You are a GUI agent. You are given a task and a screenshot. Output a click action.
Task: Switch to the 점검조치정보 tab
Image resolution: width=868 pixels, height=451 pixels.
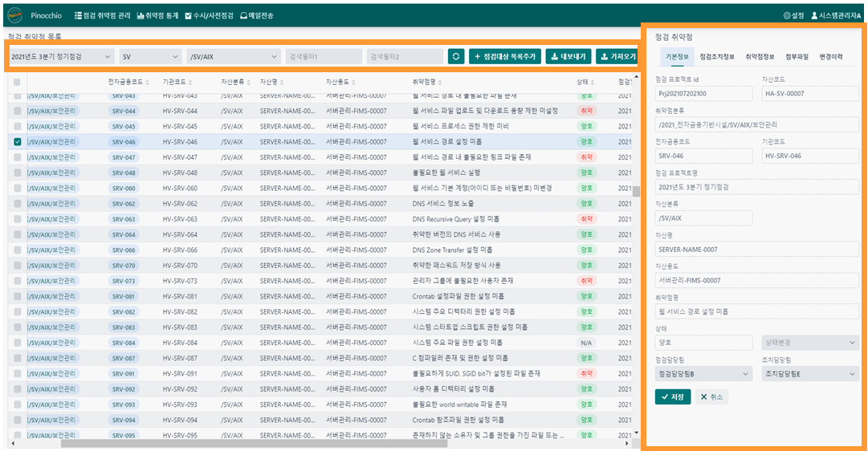(717, 57)
